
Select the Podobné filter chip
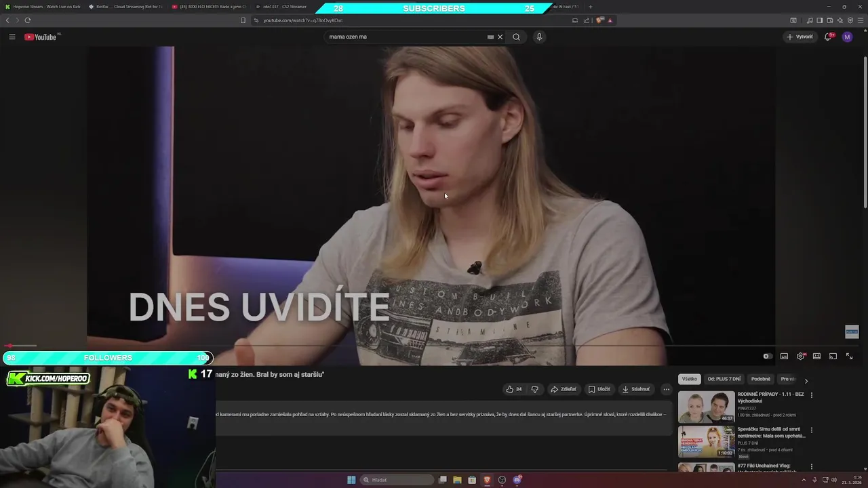click(x=761, y=379)
